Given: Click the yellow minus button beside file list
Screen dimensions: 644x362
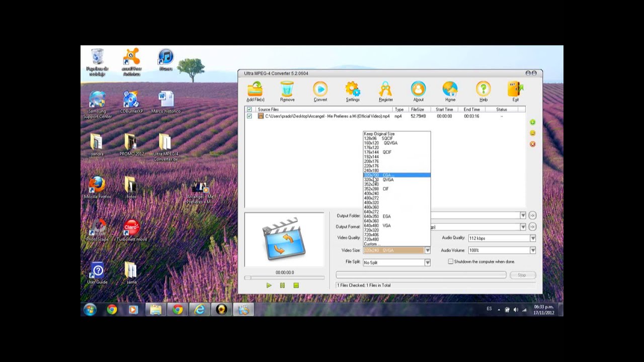Looking at the screenshot, I should point(532,133).
